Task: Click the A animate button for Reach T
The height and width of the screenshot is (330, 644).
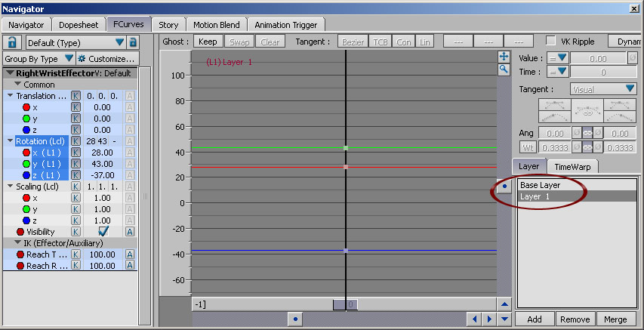Action: click(x=130, y=254)
